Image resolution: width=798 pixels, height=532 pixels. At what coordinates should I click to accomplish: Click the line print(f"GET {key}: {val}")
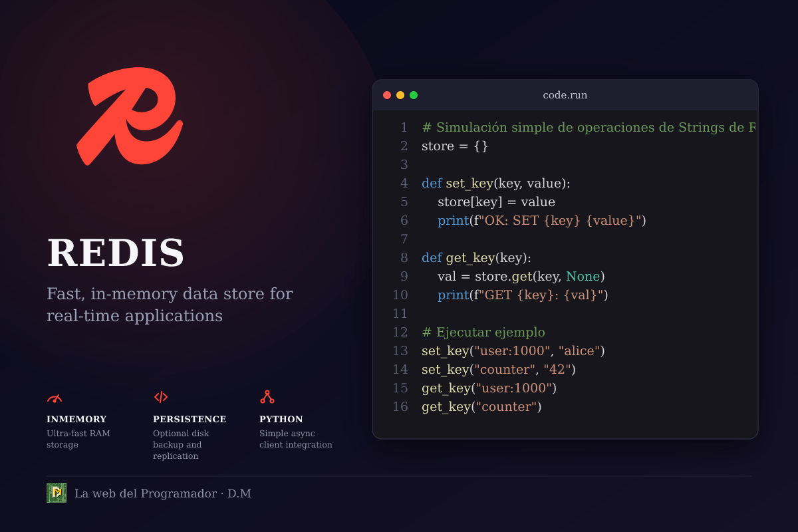tap(523, 295)
